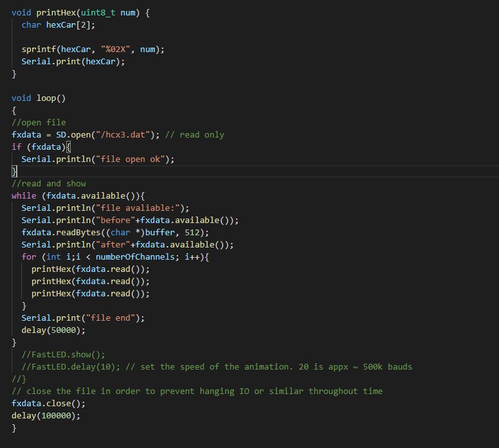This screenshot has height=448, width=499.
Task: Click the 'Serial.print(hexCar);' line
Action: [73, 62]
